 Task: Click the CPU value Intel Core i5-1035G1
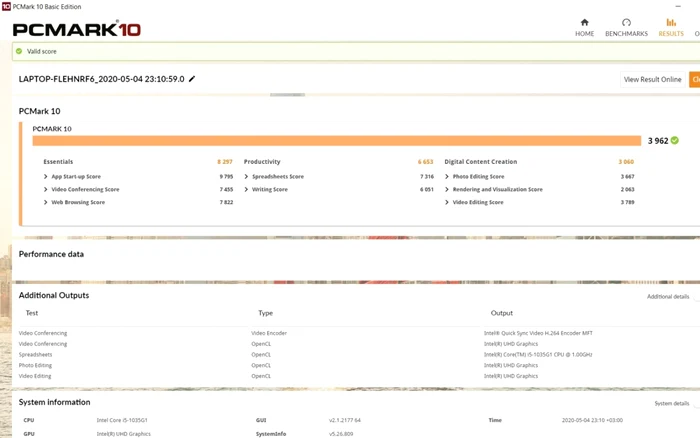pos(122,420)
